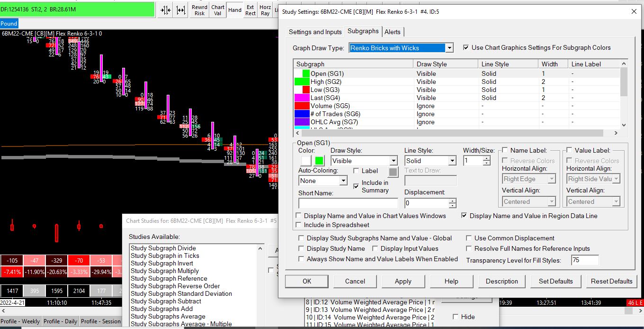Screen dimensions: 644x329
Task: Expand the Draw Style dropdown
Action: click(393, 161)
